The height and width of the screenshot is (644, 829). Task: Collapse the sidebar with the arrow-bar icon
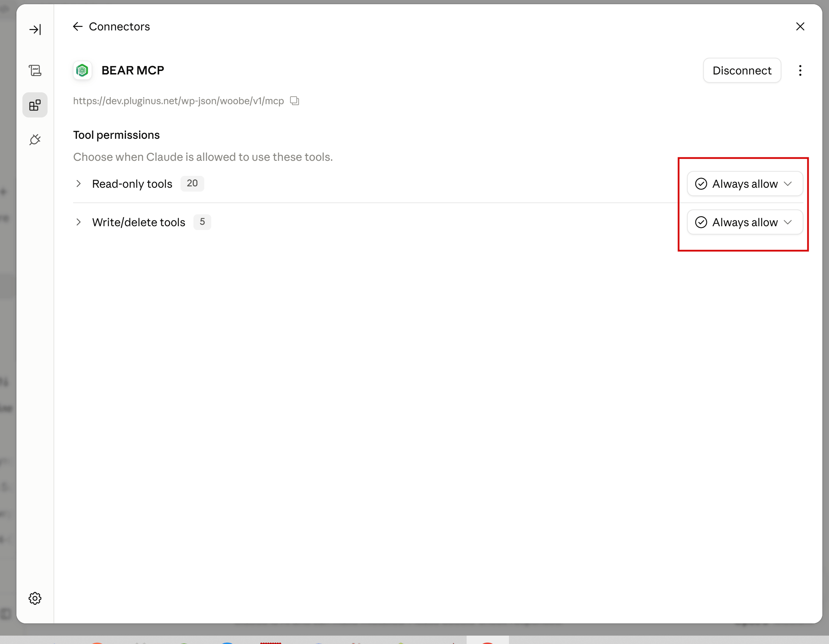[x=35, y=30]
